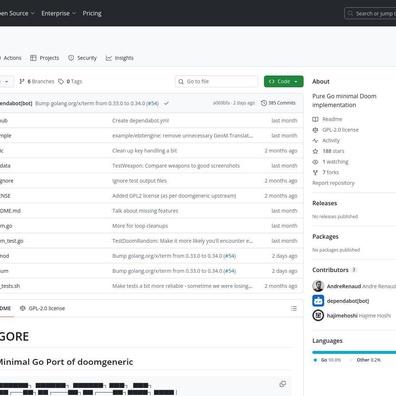Expand the Enterprise menu
Image resolution: width=396 pixels, height=396 pixels.
[59, 13]
